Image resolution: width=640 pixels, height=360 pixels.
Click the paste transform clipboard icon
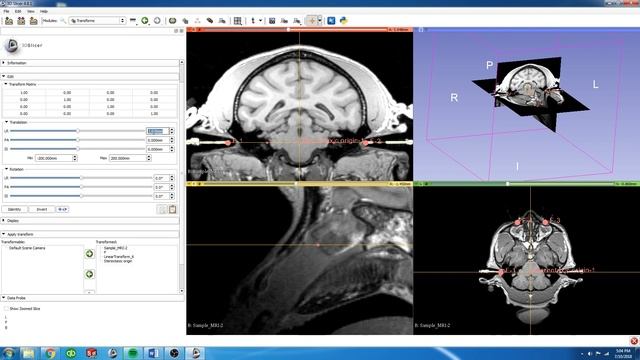(x=173, y=209)
